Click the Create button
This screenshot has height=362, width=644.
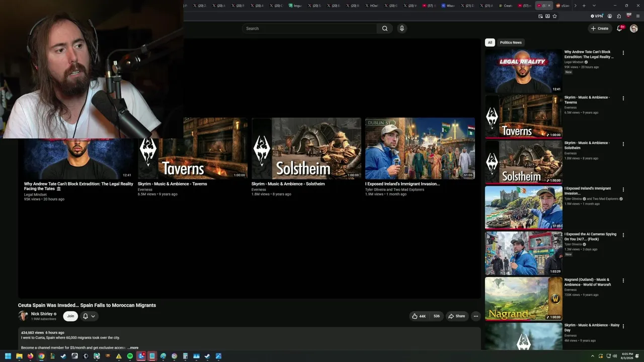600,29
